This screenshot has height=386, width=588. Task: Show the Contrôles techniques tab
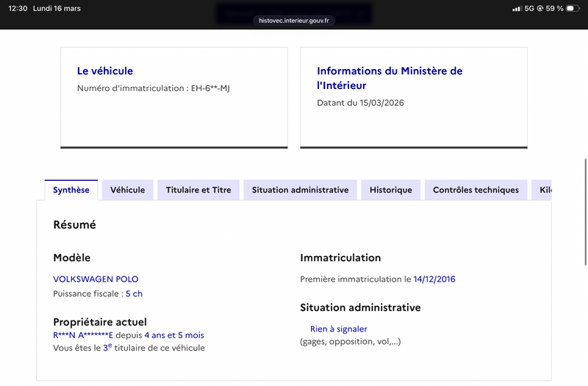[476, 190]
